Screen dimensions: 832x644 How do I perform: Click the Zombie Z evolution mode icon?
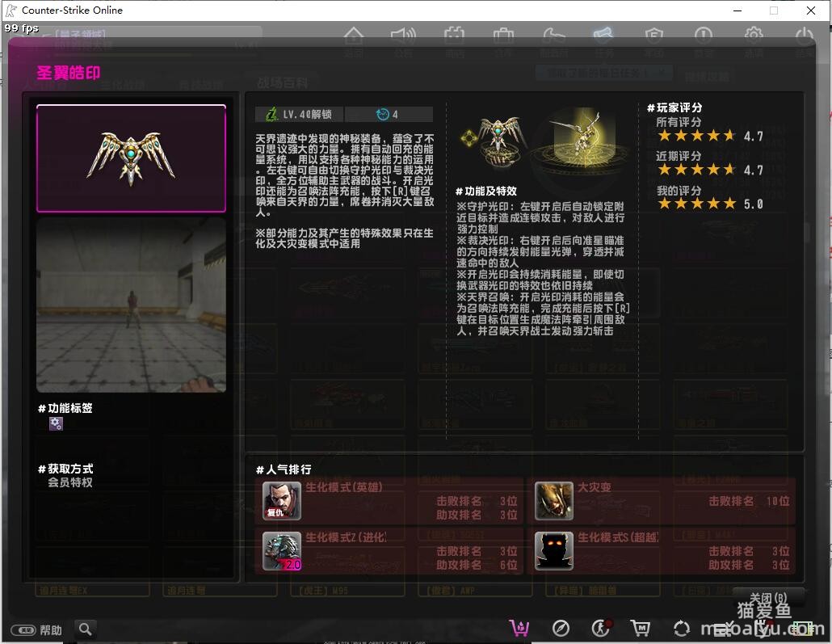(x=282, y=551)
